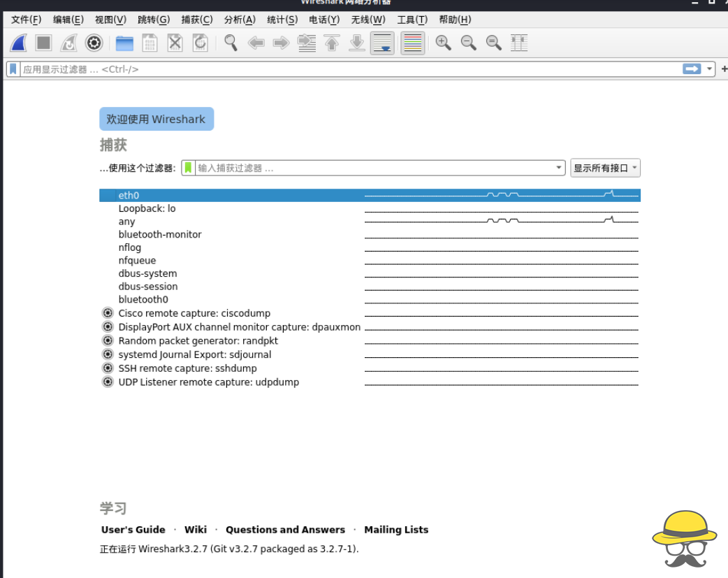728x578 pixels.
Task: Open the 捕获 menu
Action: click(x=197, y=20)
